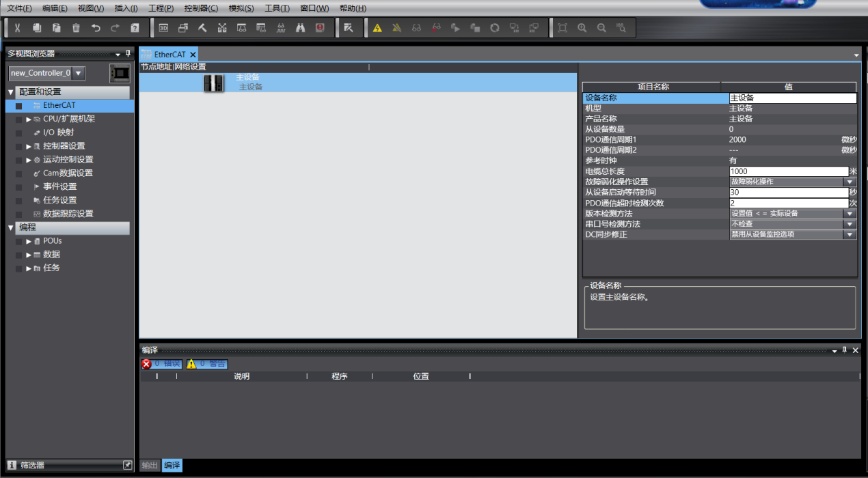Click the 0 错误 filter button

pyautogui.click(x=161, y=364)
